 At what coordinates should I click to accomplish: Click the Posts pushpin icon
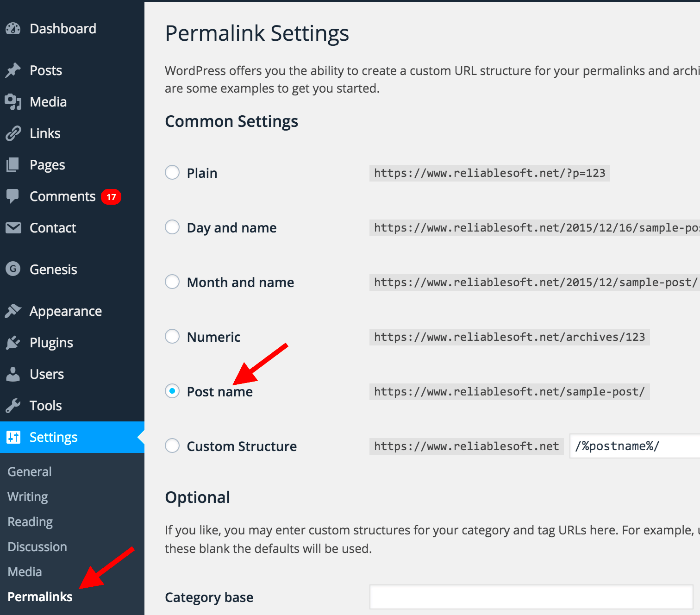coord(13,70)
